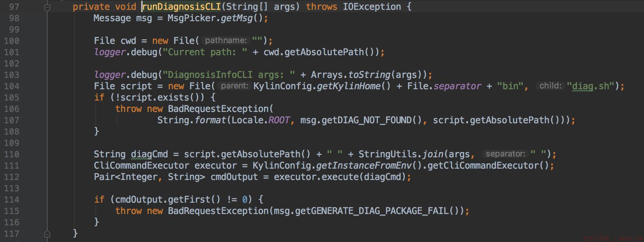This screenshot has width=644, height=242.
Task: Click line number 104 in the gutter
Action: pos(11,86)
